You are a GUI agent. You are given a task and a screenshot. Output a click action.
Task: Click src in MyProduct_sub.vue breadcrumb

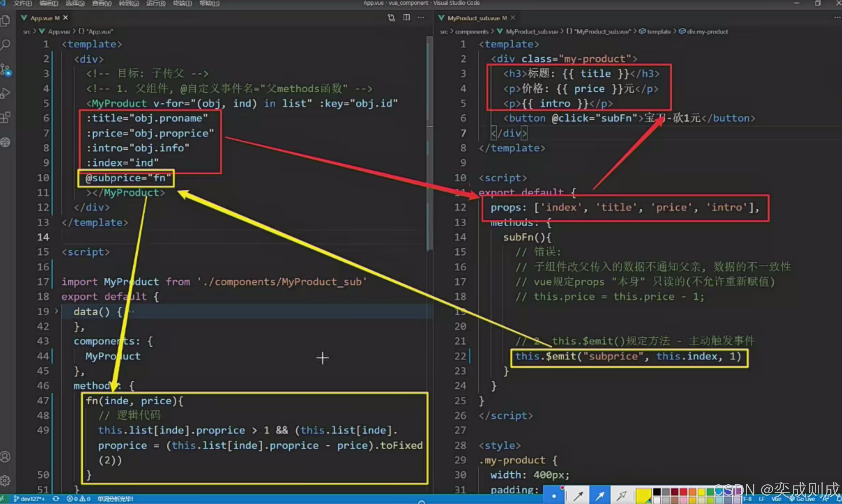click(x=444, y=32)
